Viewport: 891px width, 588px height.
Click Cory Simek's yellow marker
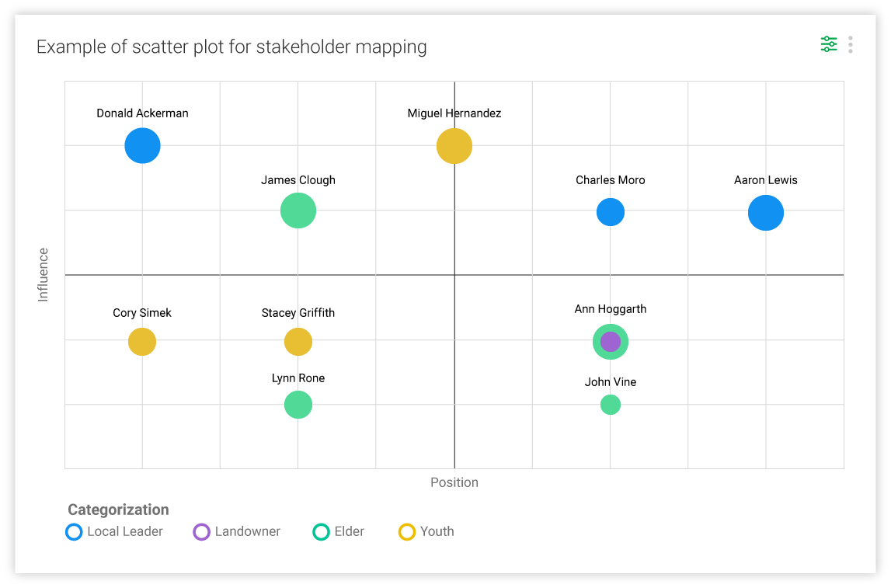pyautogui.click(x=142, y=342)
